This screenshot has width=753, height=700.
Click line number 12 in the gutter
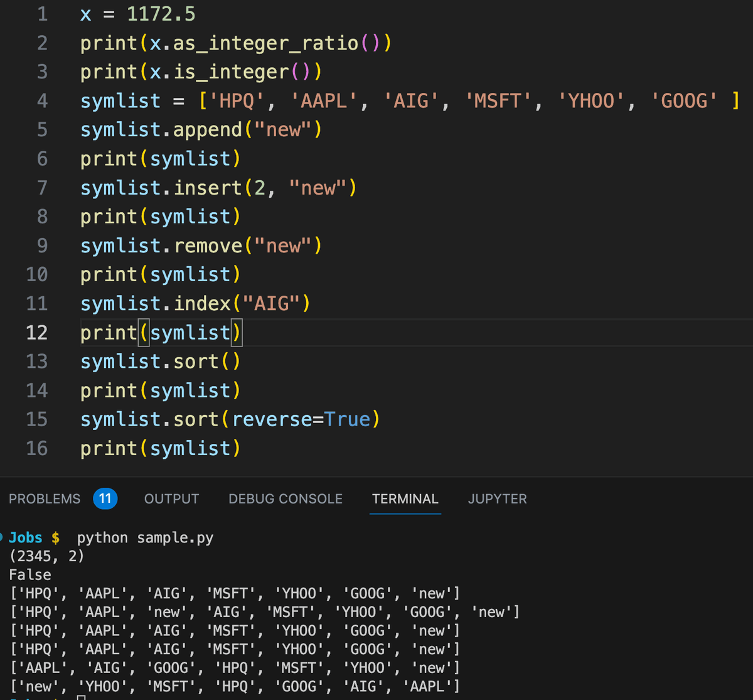36,332
